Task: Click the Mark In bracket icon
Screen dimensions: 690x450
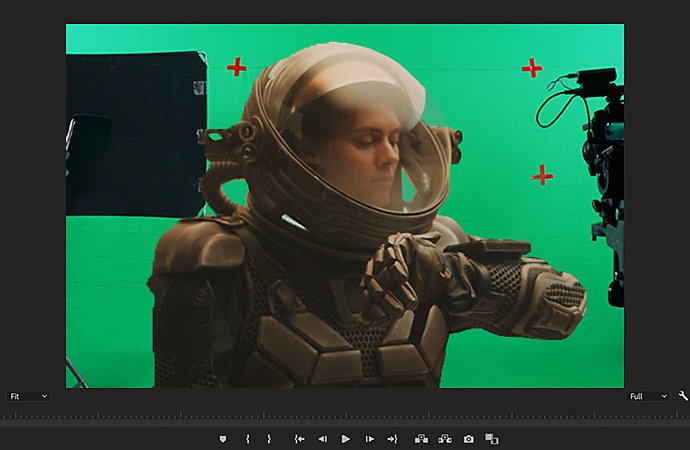Action: click(248, 439)
